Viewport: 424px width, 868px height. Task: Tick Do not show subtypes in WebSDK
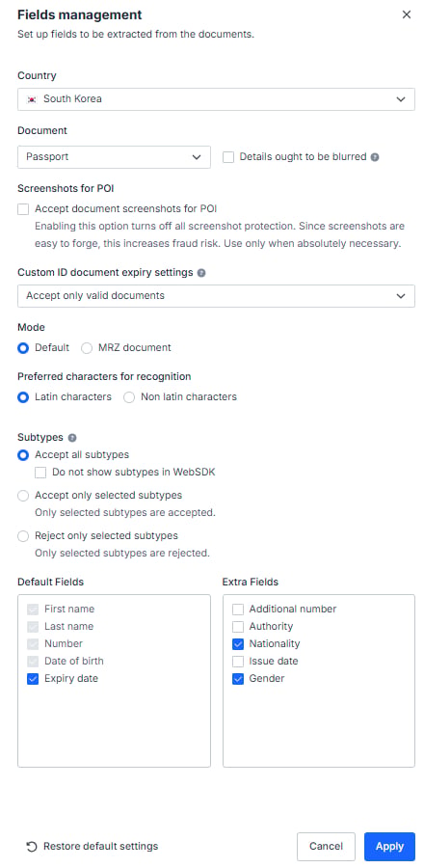(x=40, y=473)
